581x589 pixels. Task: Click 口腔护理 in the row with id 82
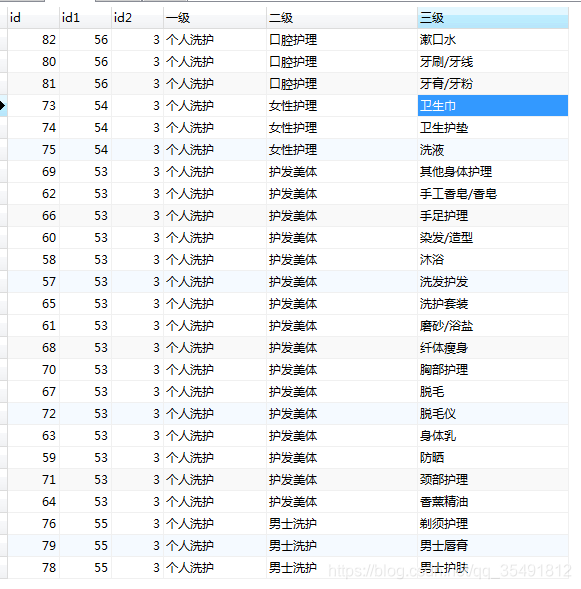point(342,40)
